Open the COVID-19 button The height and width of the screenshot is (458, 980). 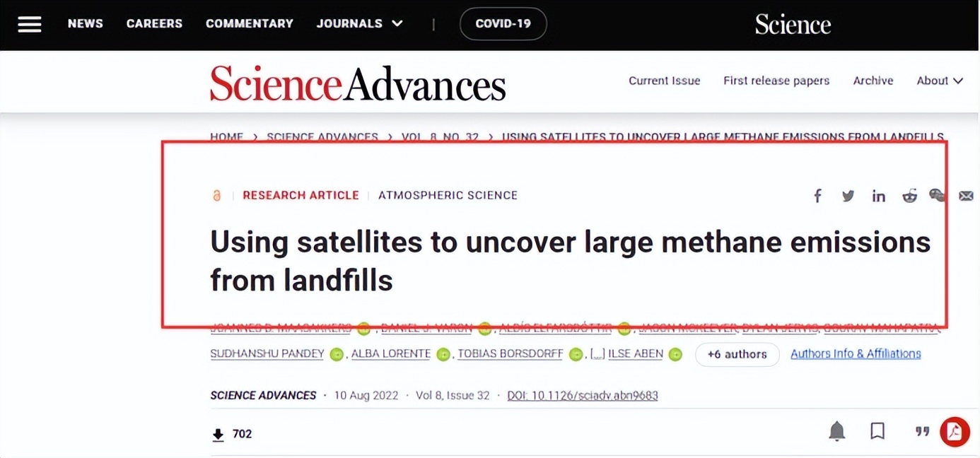click(x=503, y=23)
